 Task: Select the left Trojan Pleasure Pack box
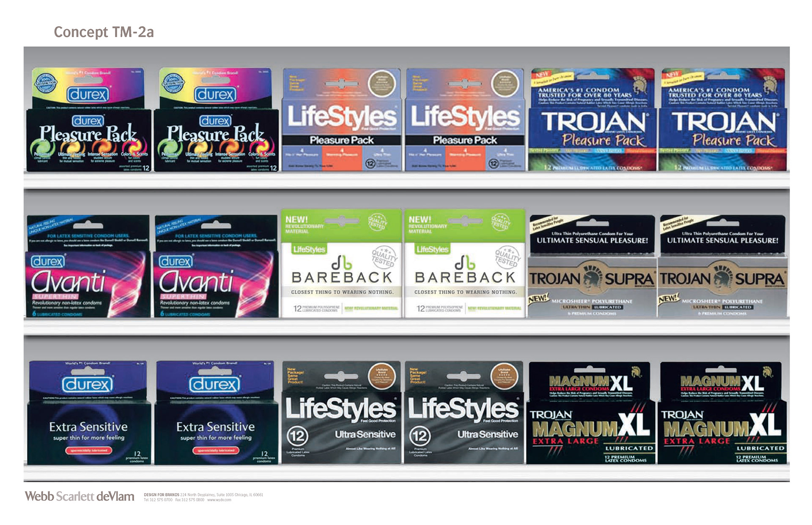(592, 120)
